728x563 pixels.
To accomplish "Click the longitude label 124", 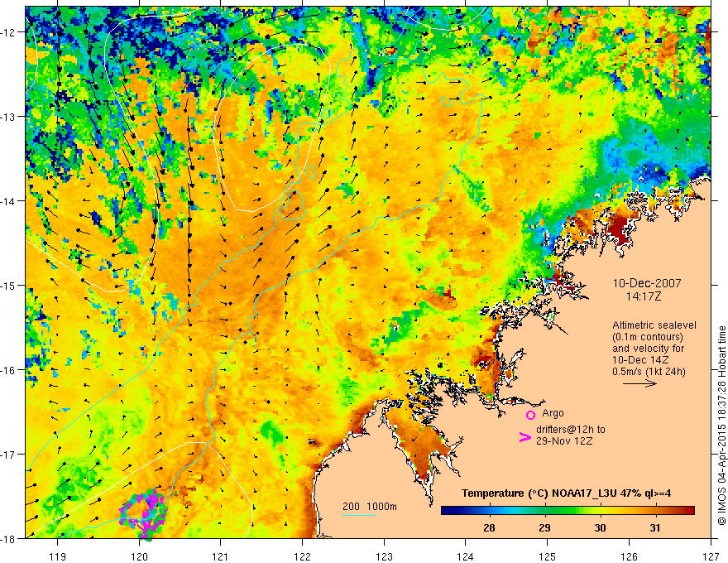I will 466,556.
